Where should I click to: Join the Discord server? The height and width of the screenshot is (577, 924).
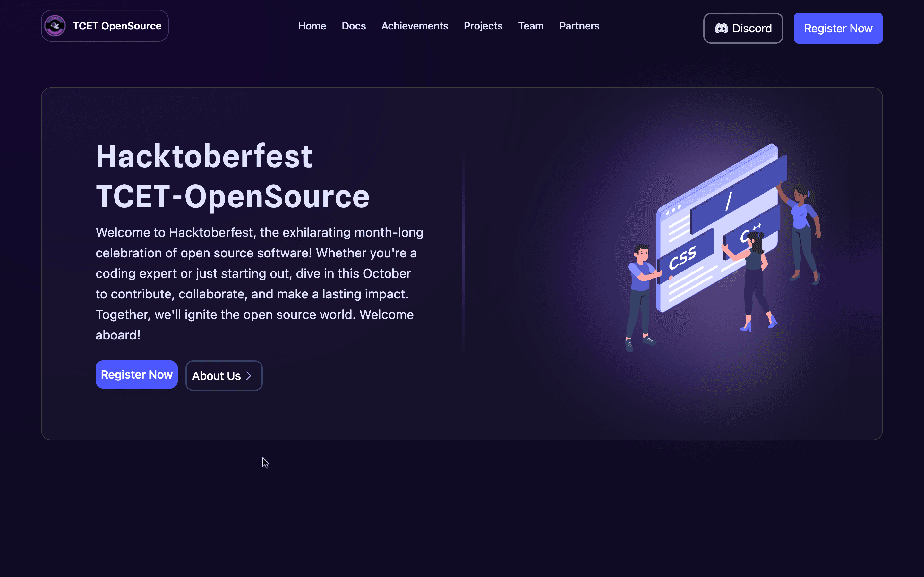tap(743, 28)
